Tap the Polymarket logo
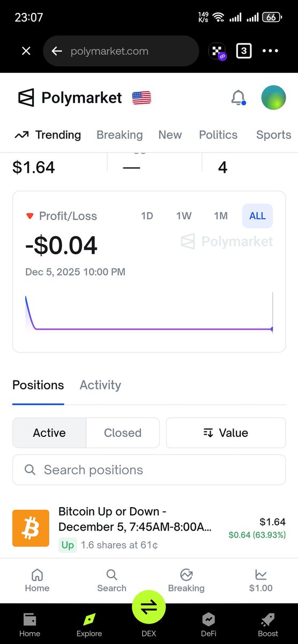 pos(70,98)
